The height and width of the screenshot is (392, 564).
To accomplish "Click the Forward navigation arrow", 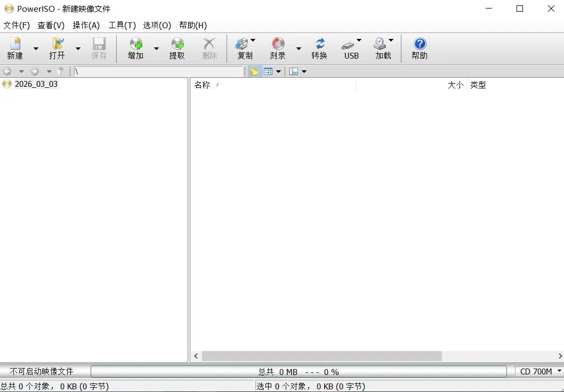I will click(x=35, y=71).
